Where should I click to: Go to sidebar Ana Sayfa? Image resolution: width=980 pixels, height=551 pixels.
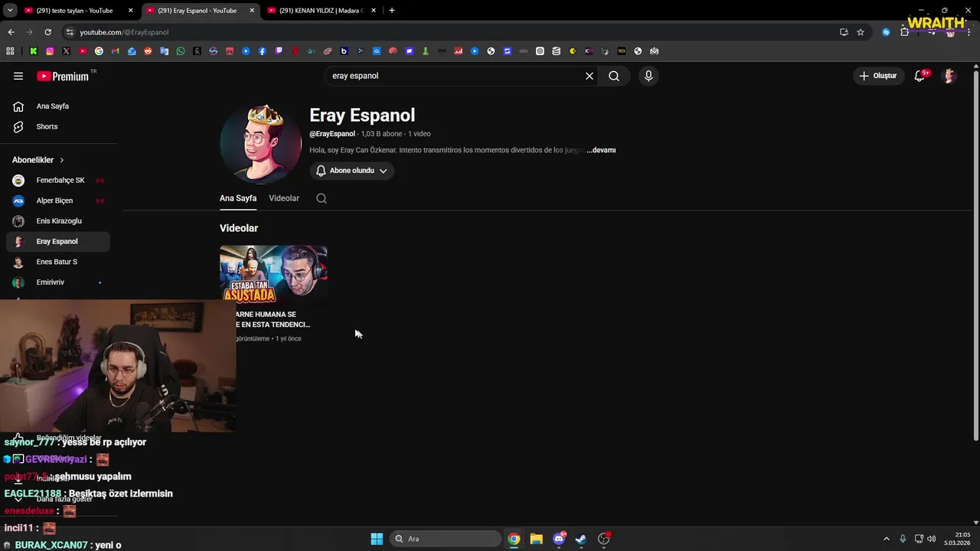click(x=58, y=106)
